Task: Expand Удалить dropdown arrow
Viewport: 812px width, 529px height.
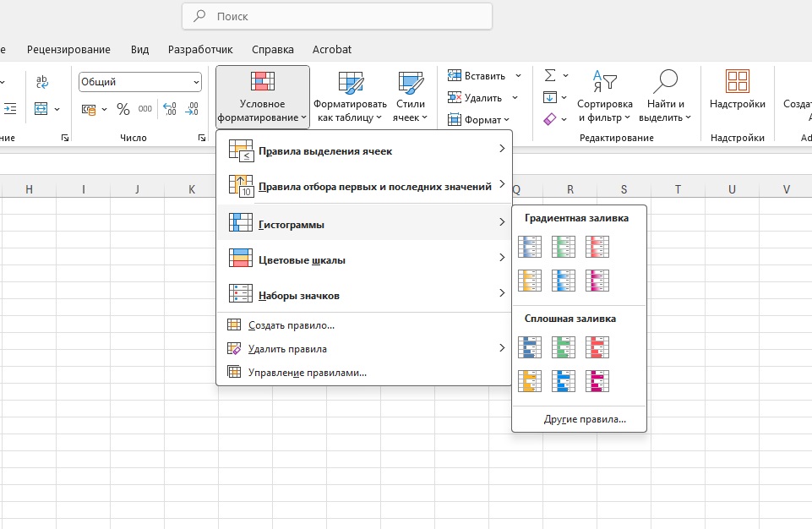Action: [x=515, y=97]
